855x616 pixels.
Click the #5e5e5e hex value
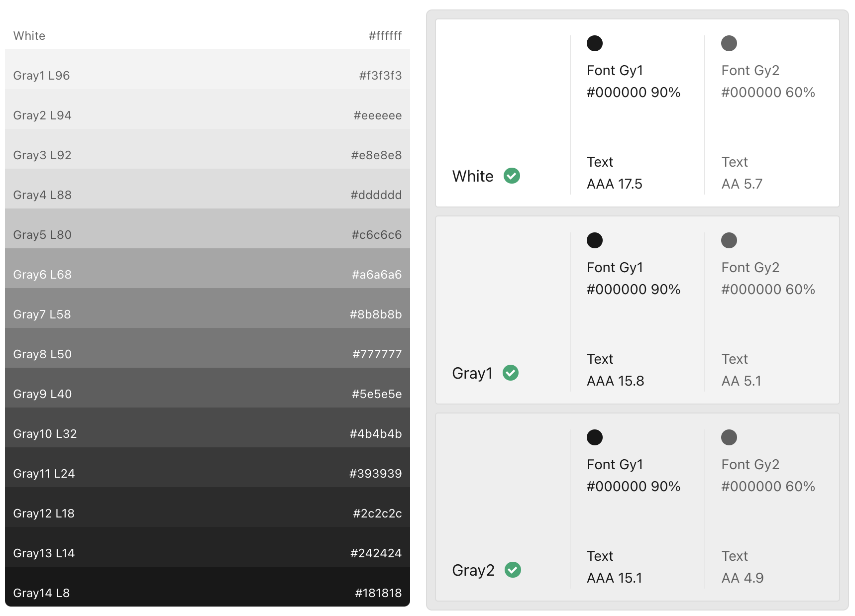(x=377, y=394)
